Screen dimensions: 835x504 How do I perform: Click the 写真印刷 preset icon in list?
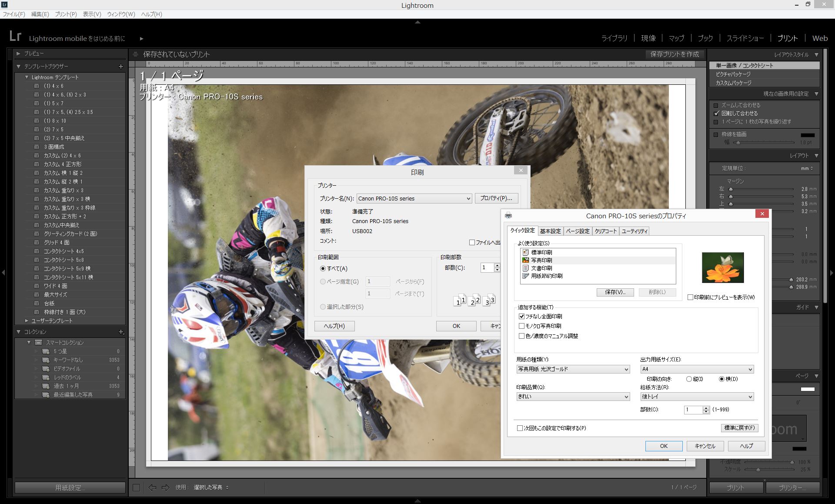point(525,260)
